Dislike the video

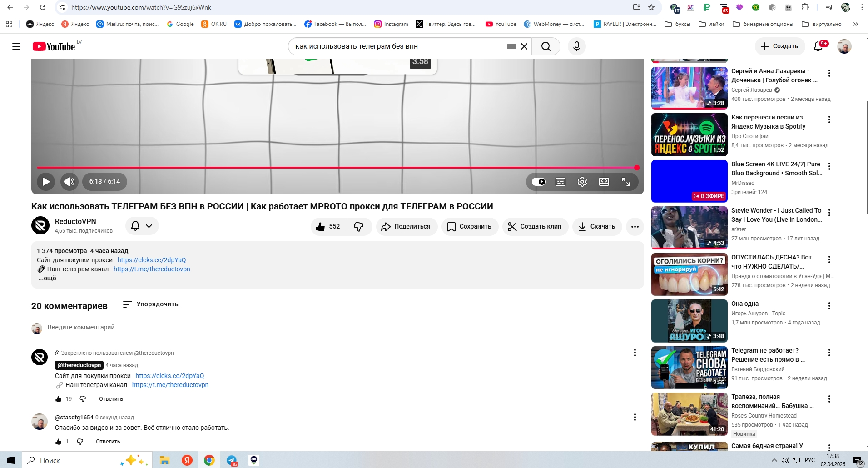click(x=359, y=226)
